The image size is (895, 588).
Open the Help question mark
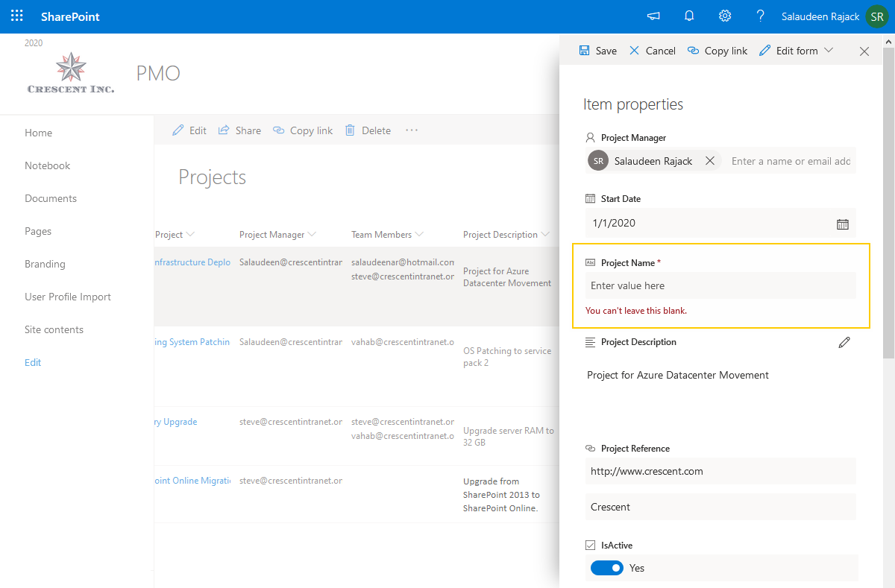tap(760, 16)
